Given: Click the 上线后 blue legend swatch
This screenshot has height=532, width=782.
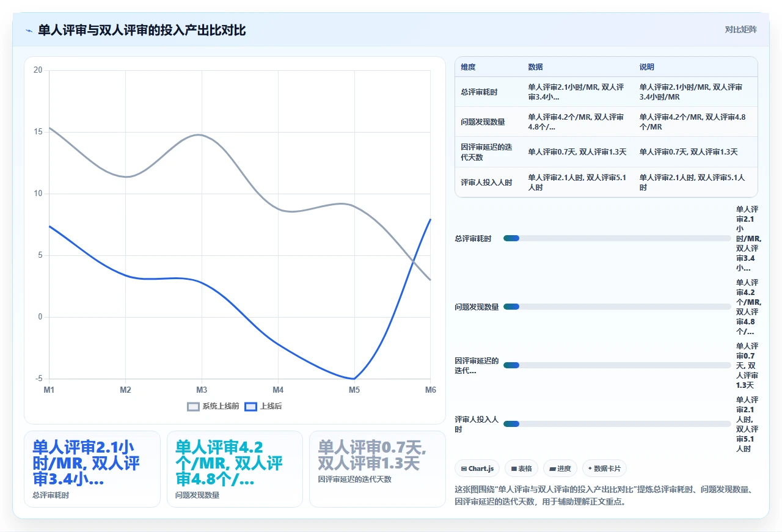Looking at the screenshot, I should click(x=250, y=407).
